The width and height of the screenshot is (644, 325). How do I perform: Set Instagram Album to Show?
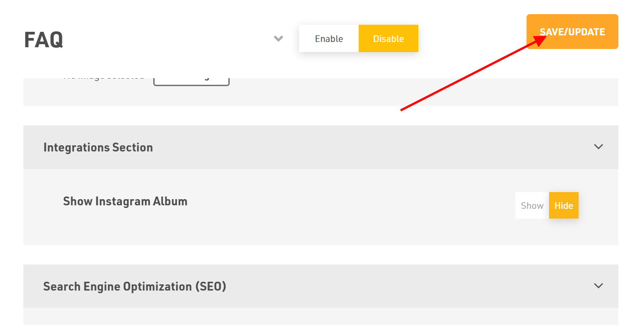[532, 205]
